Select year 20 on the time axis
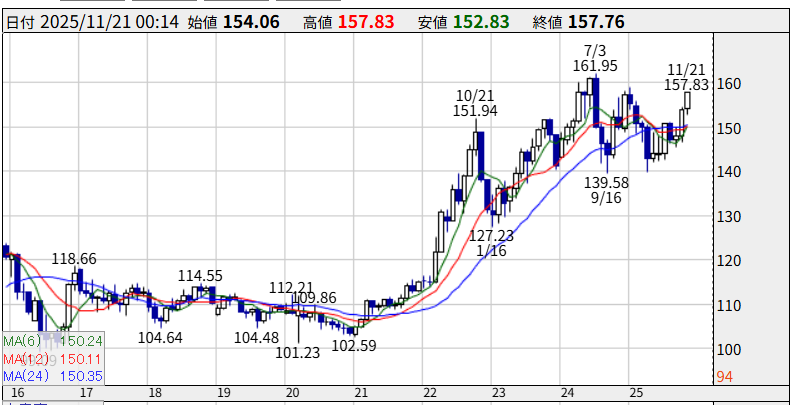Viewport: 794px width, 405px height. pyautogui.click(x=293, y=393)
